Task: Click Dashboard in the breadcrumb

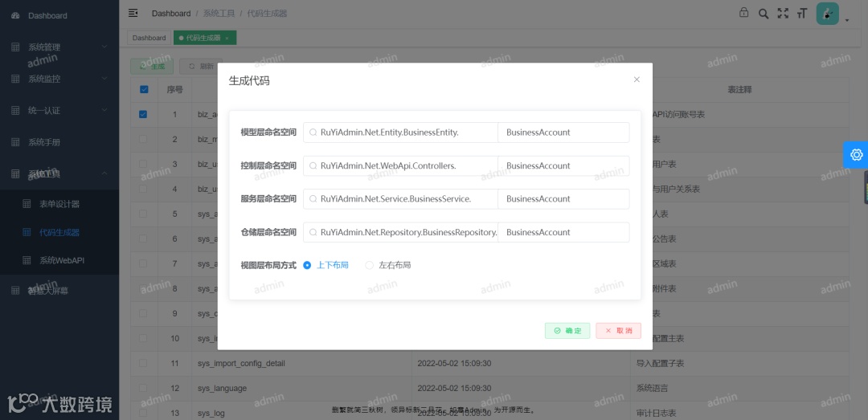Action: [x=171, y=14]
